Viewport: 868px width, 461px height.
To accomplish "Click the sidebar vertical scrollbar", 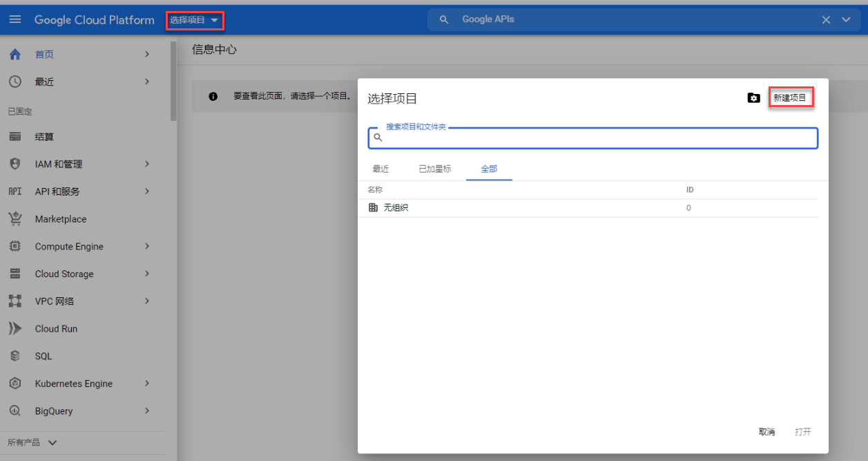I will pyautogui.click(x=173, y=82).
